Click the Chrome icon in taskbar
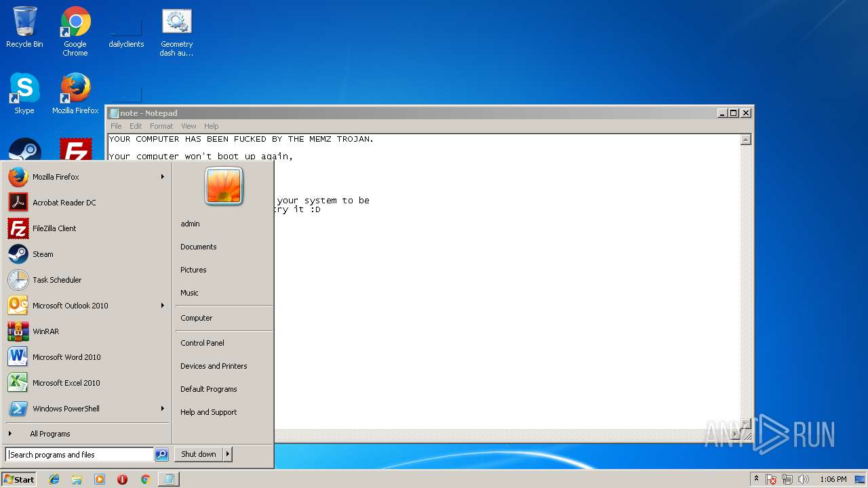The height and width of the screenshot is (488, 868). point(145,479)
